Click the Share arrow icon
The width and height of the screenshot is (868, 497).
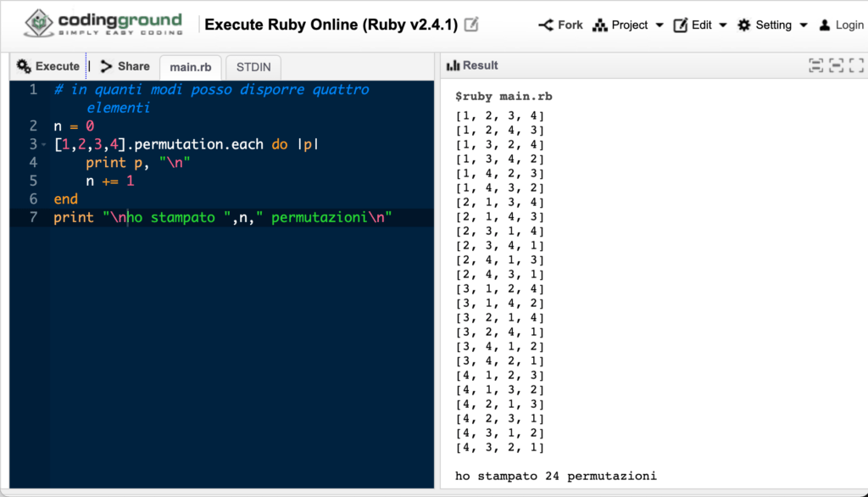(106, 66)
